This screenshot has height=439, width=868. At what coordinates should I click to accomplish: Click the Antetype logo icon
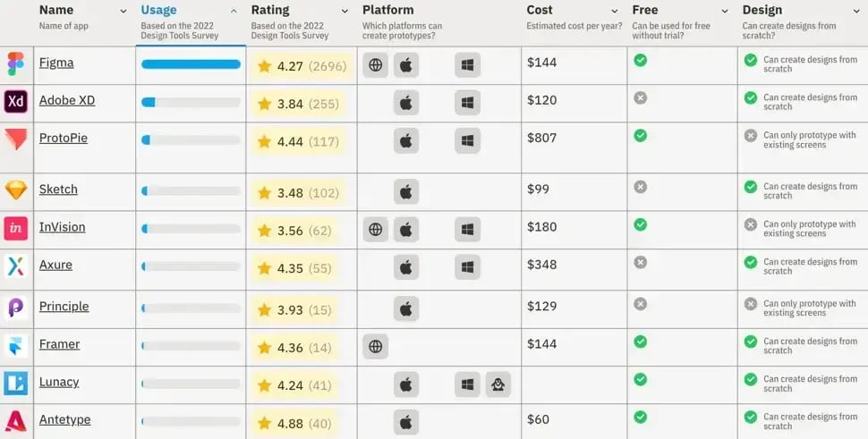click(x=15, y=421)
